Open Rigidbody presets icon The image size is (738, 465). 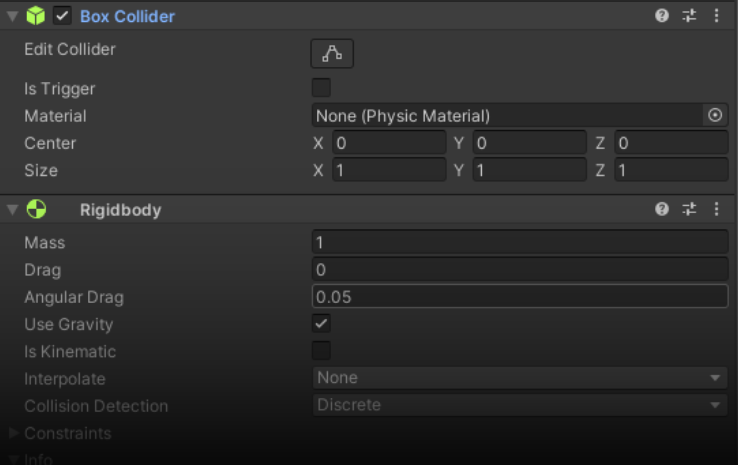(x=689, y=208)
